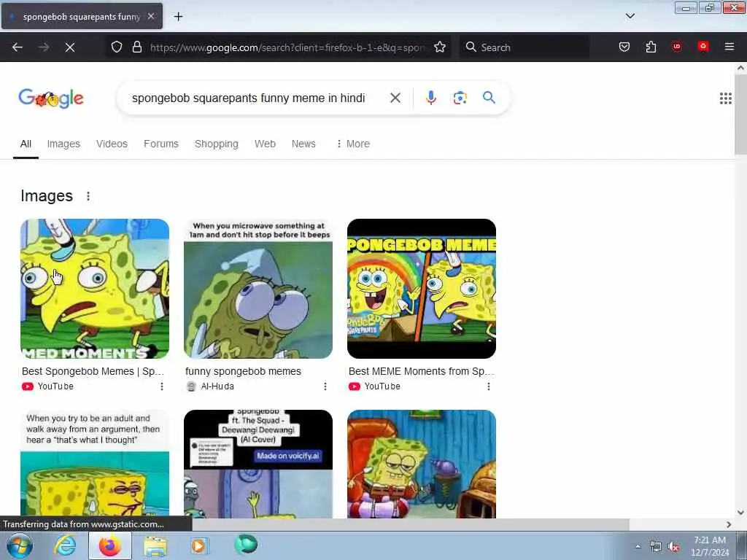The width and height of the screenshot is (747, 560).
Task: Open walk away from argument meme thumbnail
Action: [x=95, y=464]
